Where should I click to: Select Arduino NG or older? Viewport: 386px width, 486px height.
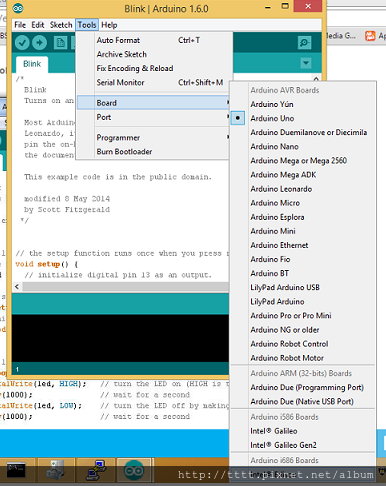pos(303,330)
